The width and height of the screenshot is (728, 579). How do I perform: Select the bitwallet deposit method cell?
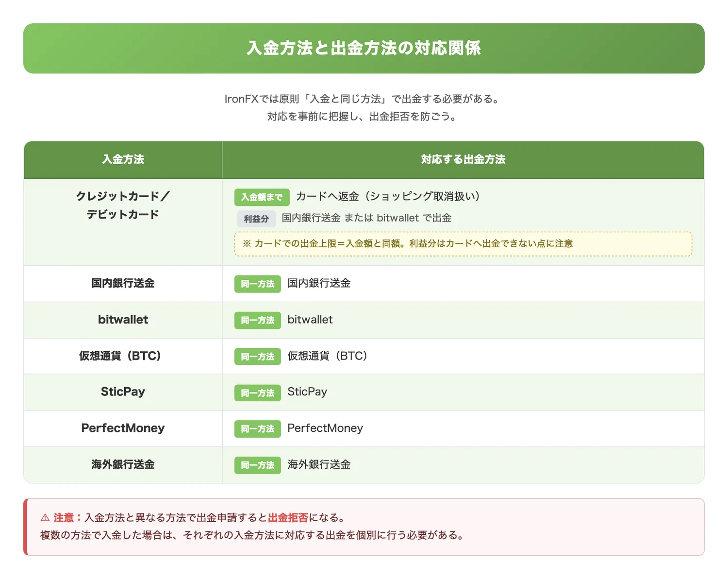123,320
